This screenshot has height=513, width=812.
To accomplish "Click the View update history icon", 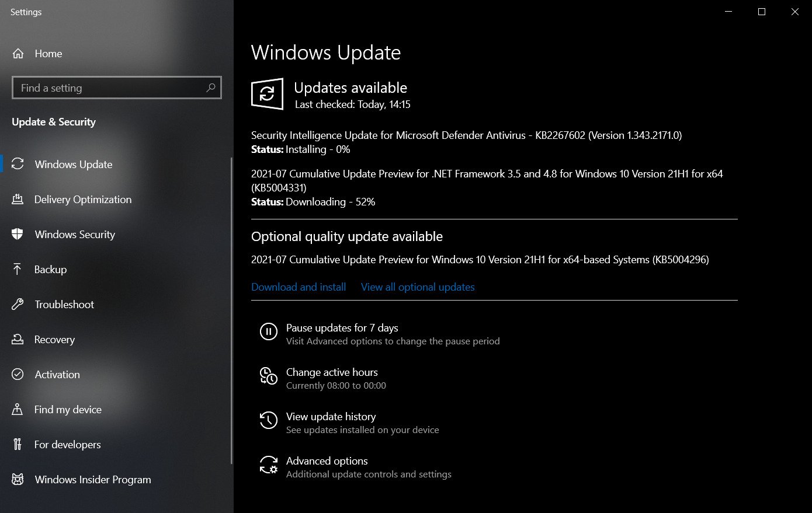I will (x=268, y=420).
